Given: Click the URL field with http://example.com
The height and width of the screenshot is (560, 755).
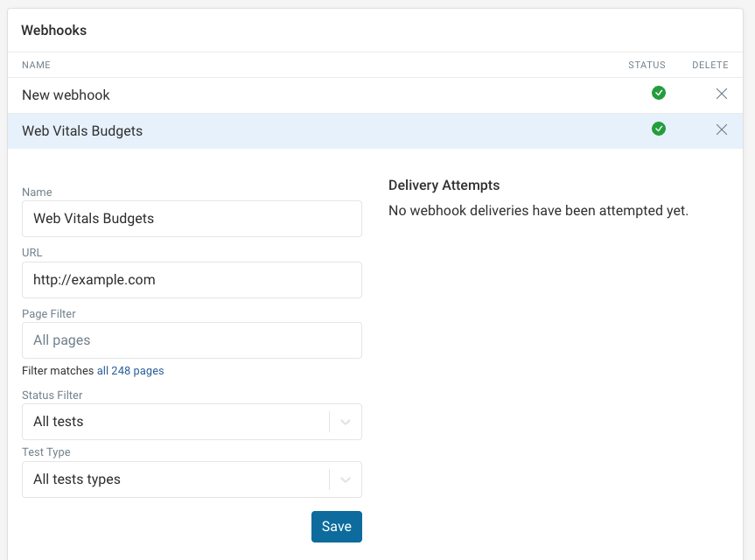Looking at the screenshot, I should (192, 279).
